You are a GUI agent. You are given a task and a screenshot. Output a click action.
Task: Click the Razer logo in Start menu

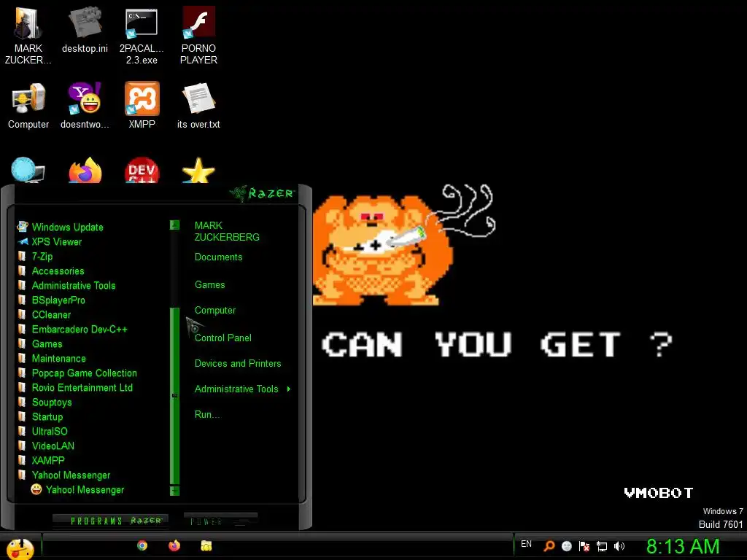pyautogui.click(x=263, y=193)
